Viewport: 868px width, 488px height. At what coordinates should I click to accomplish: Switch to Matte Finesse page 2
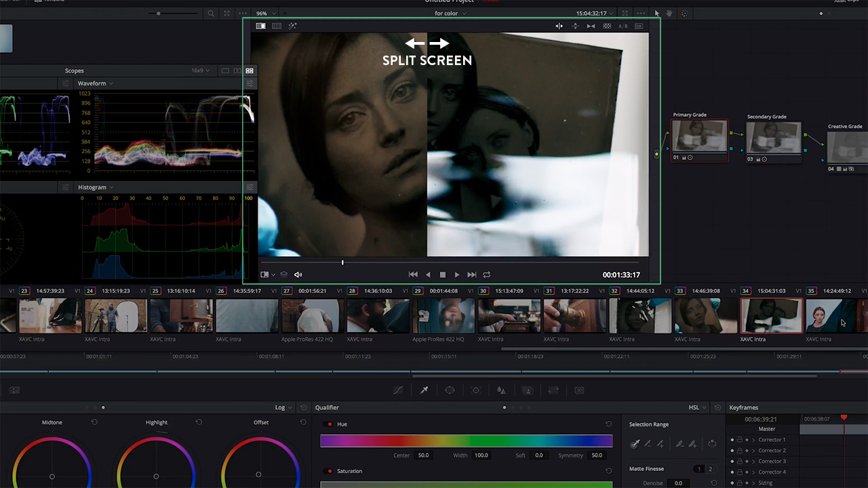[710, 468]
